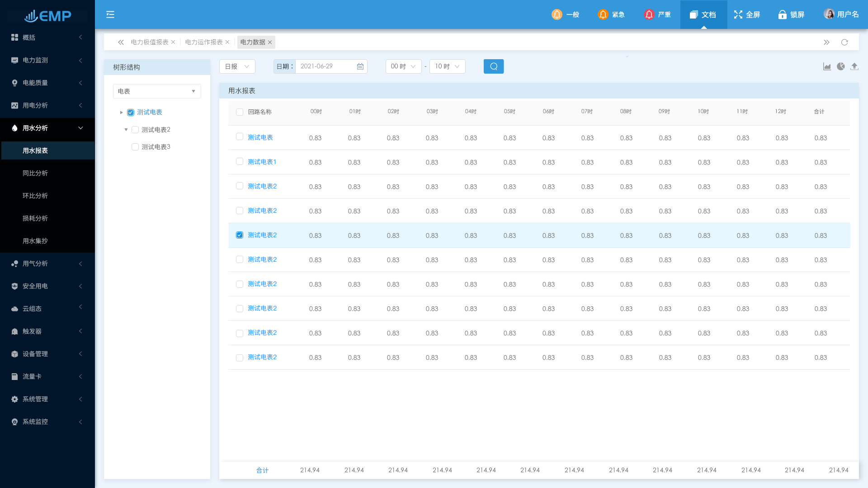This screenshot has height=488, width=868.
Task: Click the export upload icon
Action: [854, 66]
